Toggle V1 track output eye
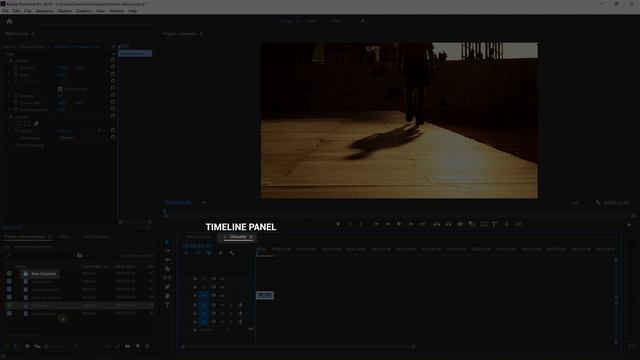 (x=222, y=295)
